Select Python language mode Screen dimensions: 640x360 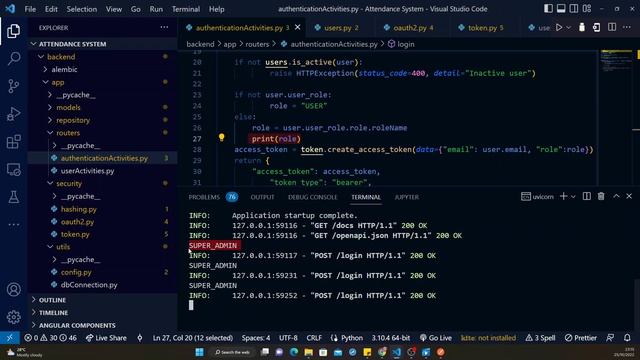click(x=352, y=338)
